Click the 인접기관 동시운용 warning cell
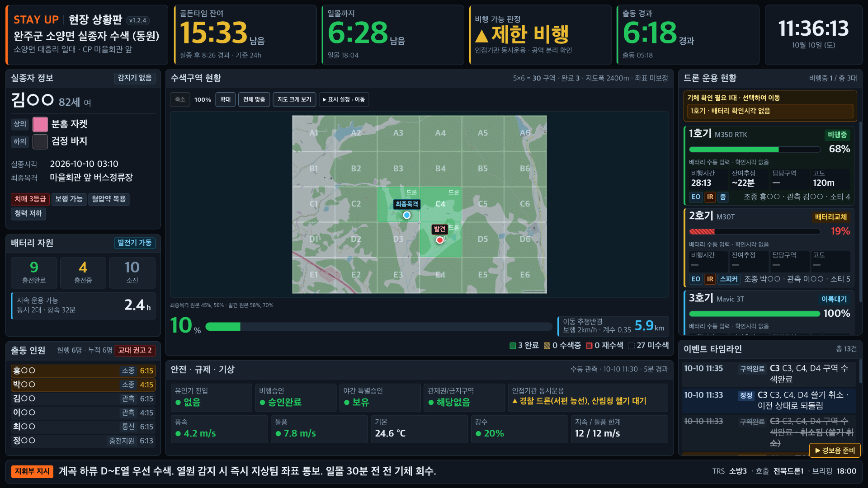Screen dimensions: 868x488 tap(588, 398)
